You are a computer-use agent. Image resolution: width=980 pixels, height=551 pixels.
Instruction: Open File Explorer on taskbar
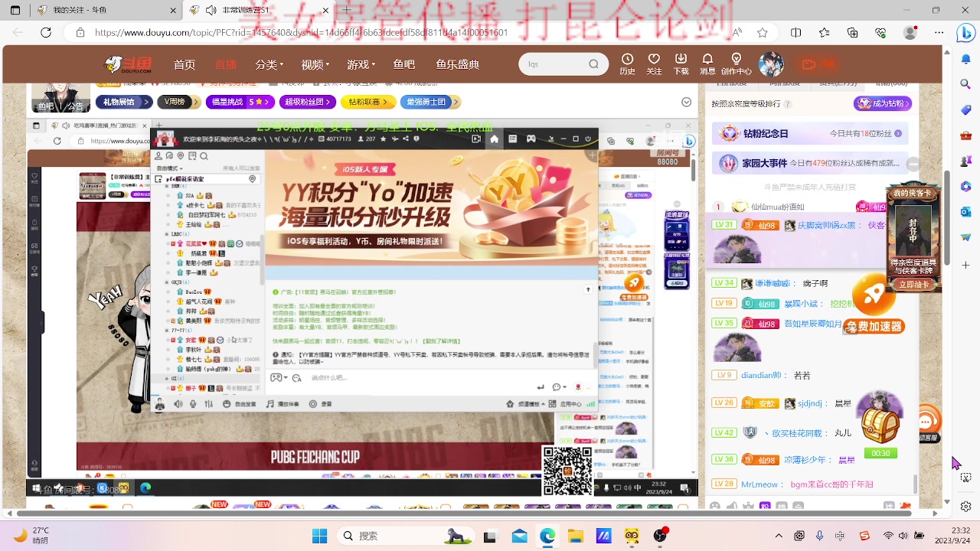(x=575, y=536)
